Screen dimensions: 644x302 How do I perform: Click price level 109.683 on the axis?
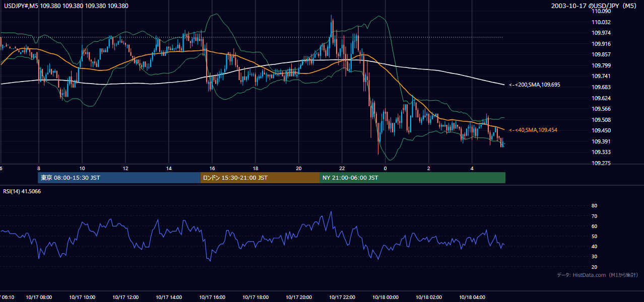(602, 87)
